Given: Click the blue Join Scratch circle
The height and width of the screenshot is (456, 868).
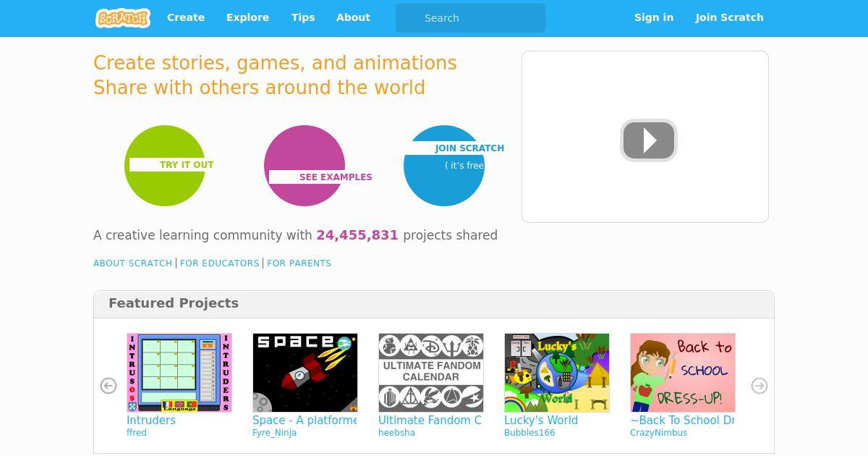Looking at the screenshot, I should click(x=444, y=166).
